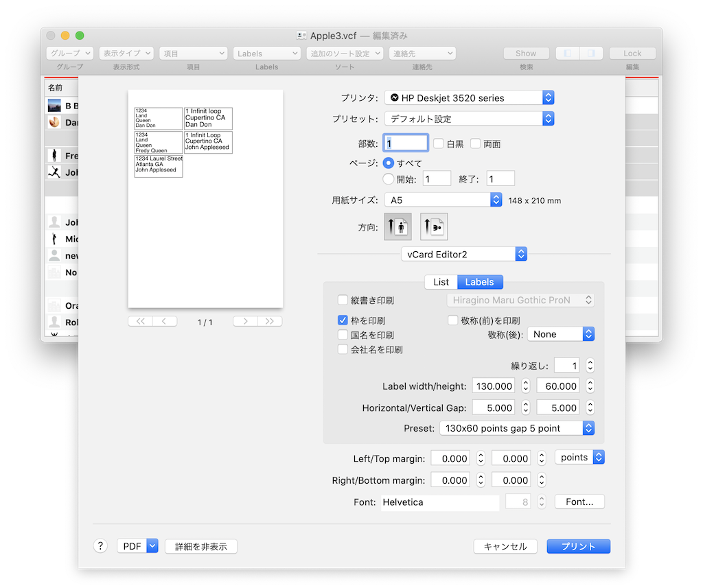Increment Label height stepper
The image size is (703, 588).
pos(590,383)
